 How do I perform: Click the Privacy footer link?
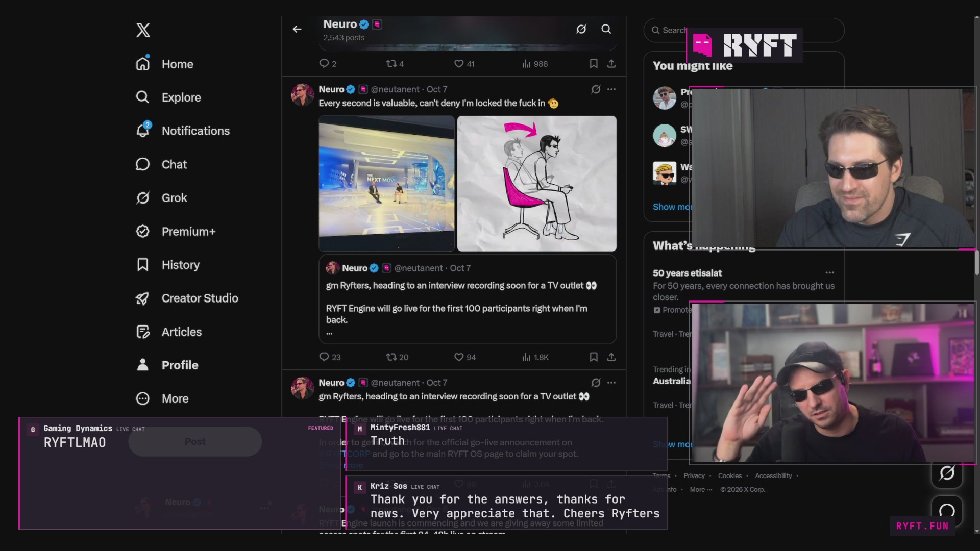[x=694, y=475]
